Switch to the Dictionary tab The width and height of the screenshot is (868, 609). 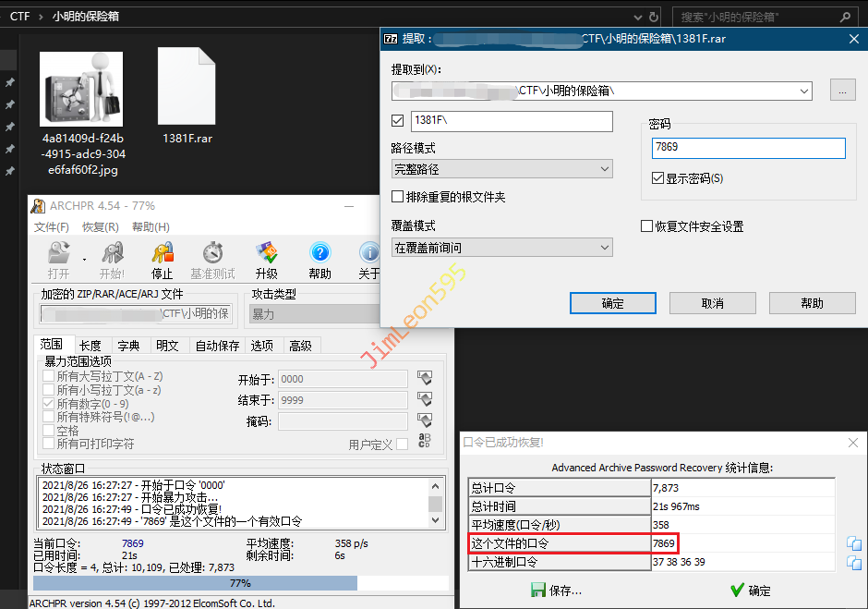(x=128, y=346)
